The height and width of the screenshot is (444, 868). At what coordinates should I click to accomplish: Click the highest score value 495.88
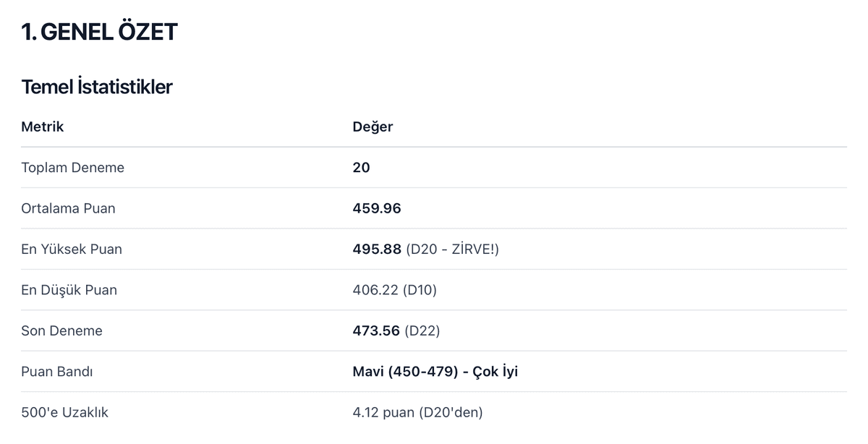(377, 249)
